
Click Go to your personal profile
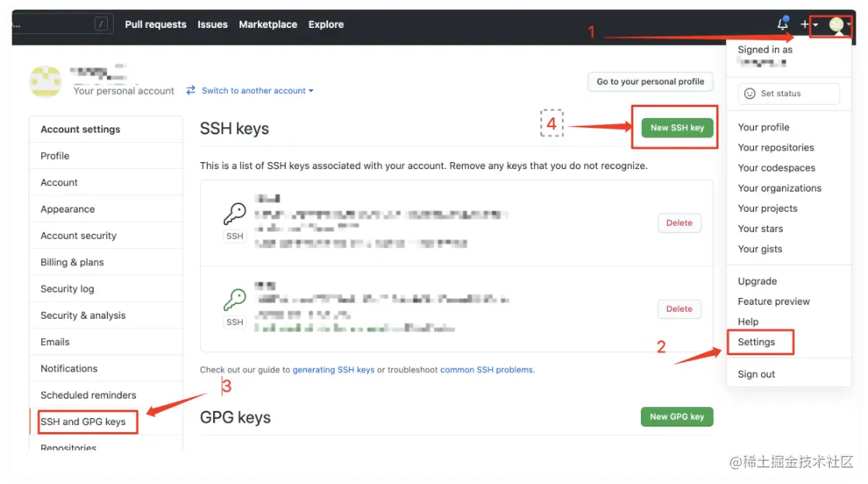[650, 81]
